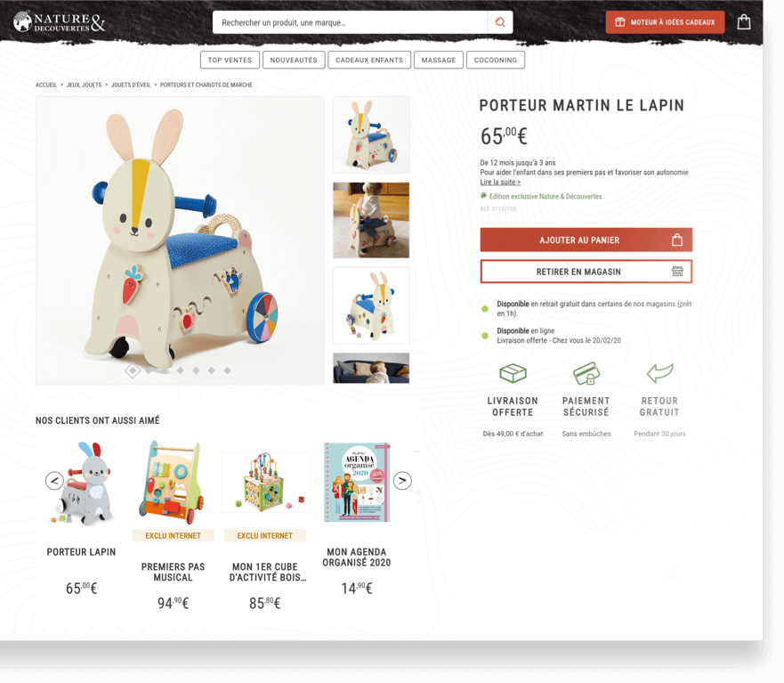This screenshot has height=683, width=784.
Task: Open the Top Ventes menu tab
Action: tap(230, 60)
